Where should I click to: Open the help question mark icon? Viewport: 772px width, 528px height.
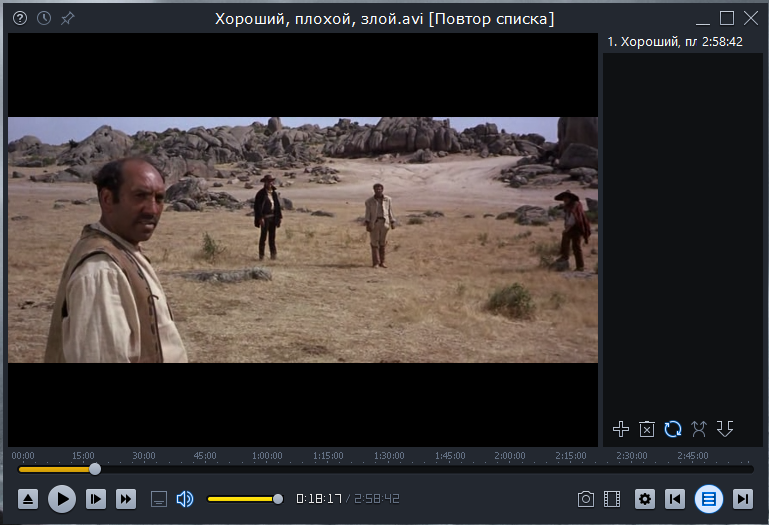pos(20,19)
